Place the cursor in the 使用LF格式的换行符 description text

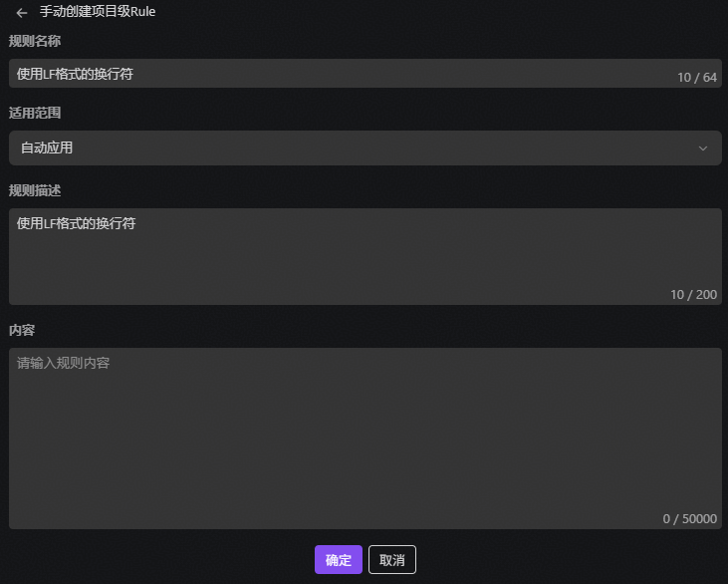76,223
